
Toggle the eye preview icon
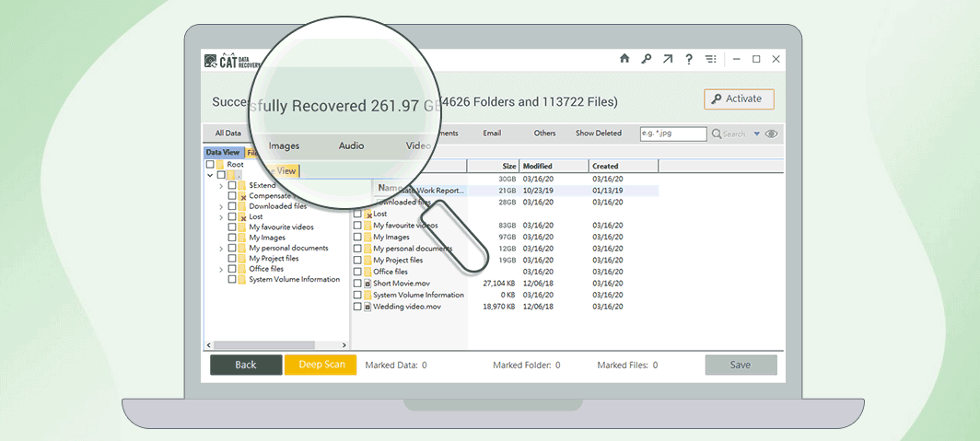click(771, 133)
